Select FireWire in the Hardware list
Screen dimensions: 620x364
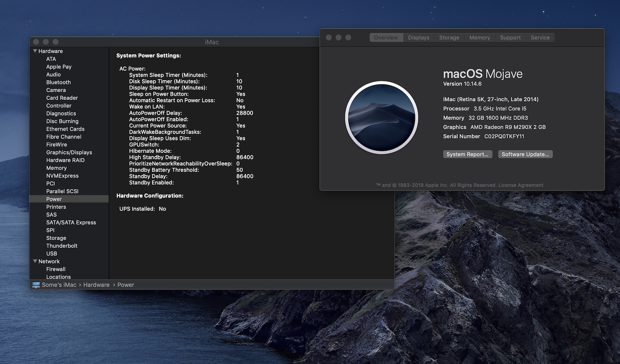click(x=57, y=145)
